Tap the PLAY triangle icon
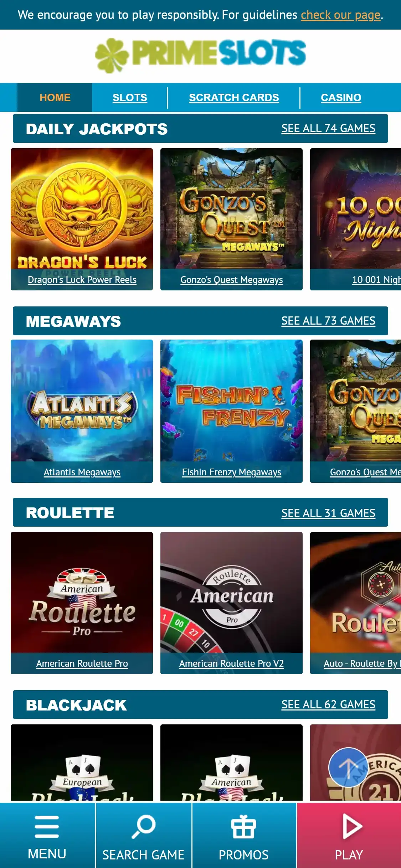 (352, 826)
